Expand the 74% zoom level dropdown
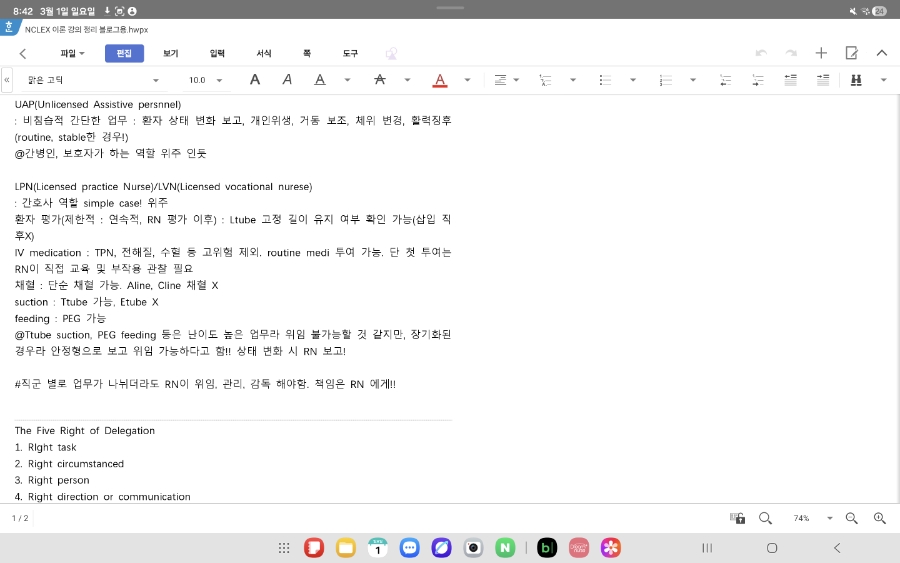 (x=829, y=518)
